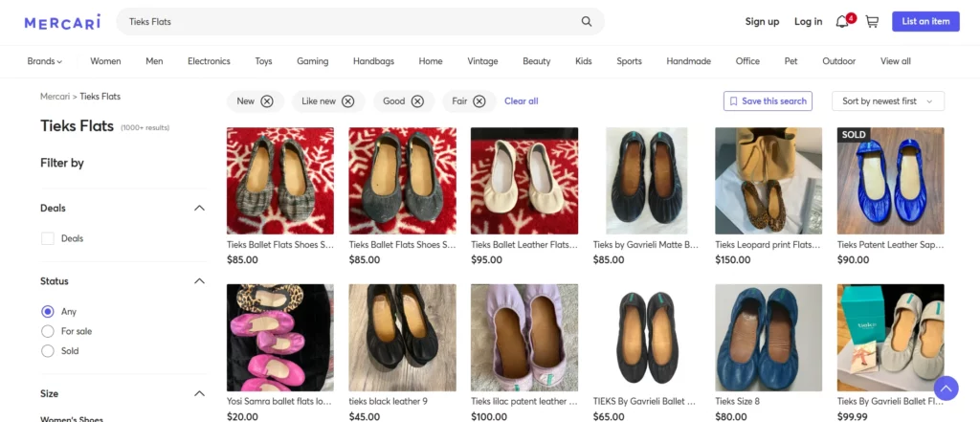Click the List an item button

point(925,21)
